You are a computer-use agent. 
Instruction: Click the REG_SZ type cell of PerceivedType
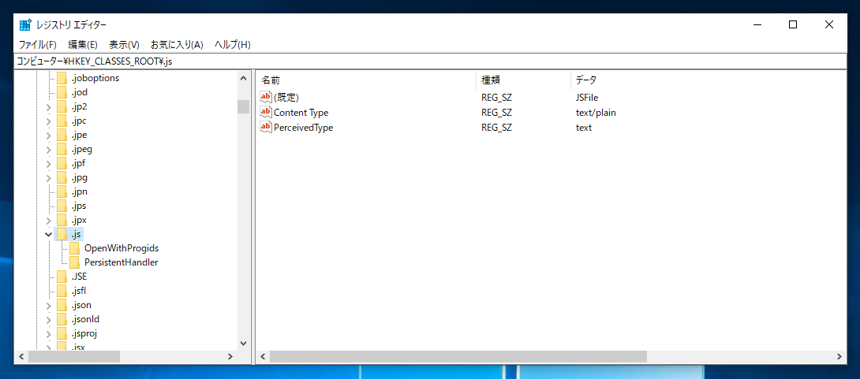tap(496, 128)
